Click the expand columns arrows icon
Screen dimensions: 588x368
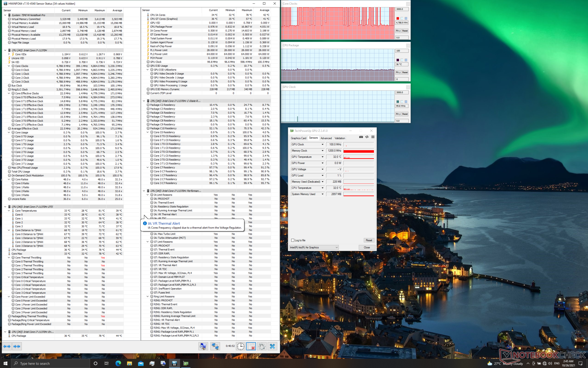(7, 346)
